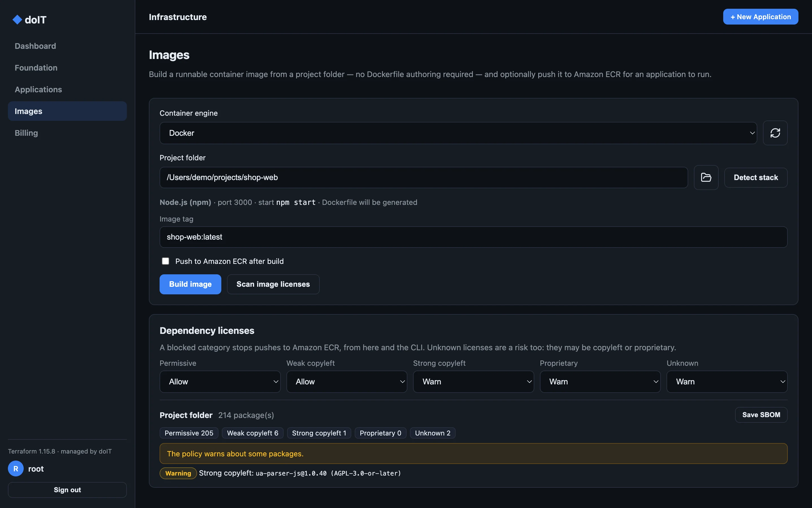Select the Images sidebar item
The width and height of the screenshot is (812, 508).
pyautogui.click(x=67, y=111)
